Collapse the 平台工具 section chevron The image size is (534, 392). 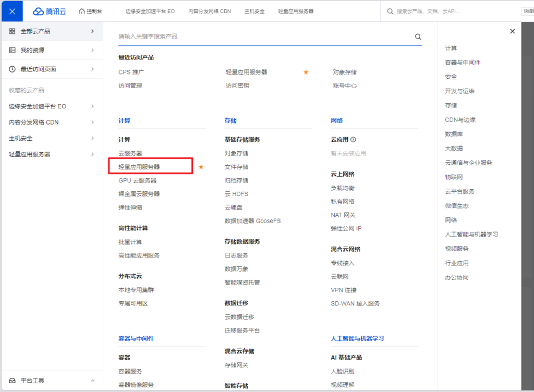pos(92,381)
